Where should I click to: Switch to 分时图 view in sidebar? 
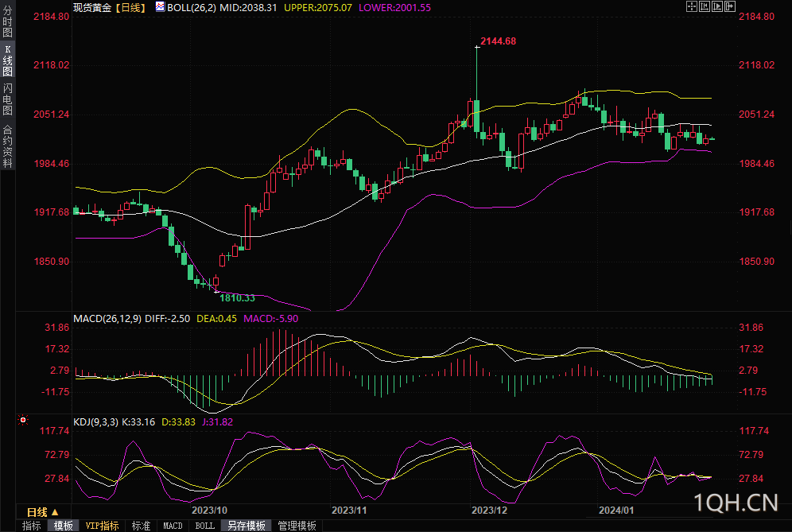click(8, 21)
